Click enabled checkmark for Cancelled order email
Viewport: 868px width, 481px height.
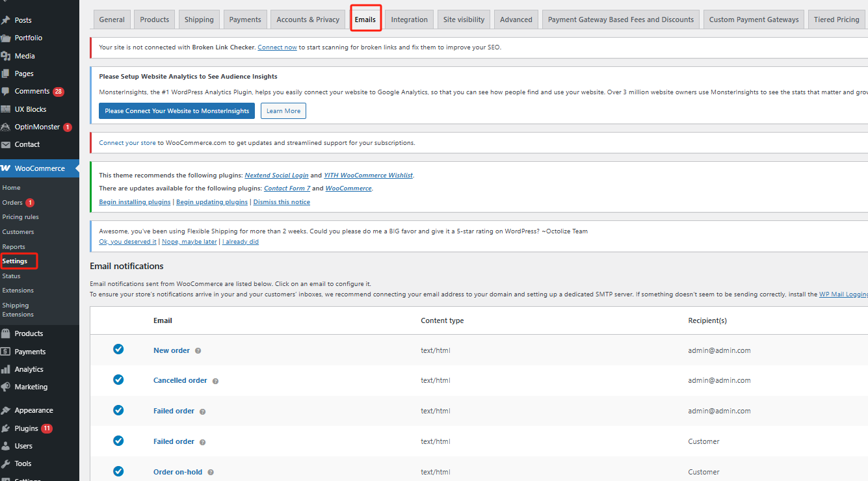(118, 380)
